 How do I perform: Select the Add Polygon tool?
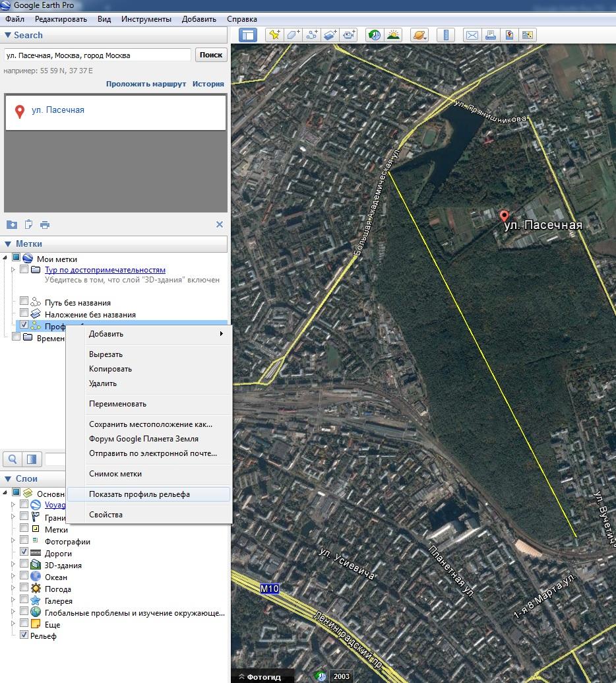coord(293,36)
